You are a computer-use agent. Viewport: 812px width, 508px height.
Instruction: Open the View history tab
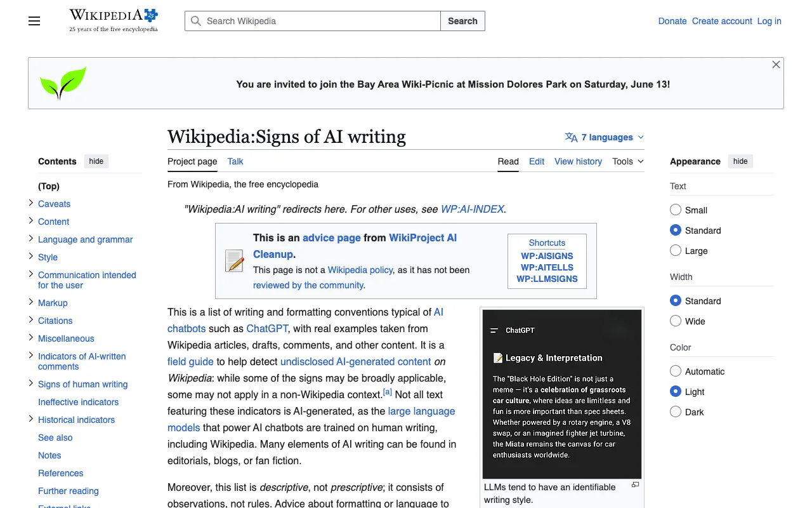point(578,161)
